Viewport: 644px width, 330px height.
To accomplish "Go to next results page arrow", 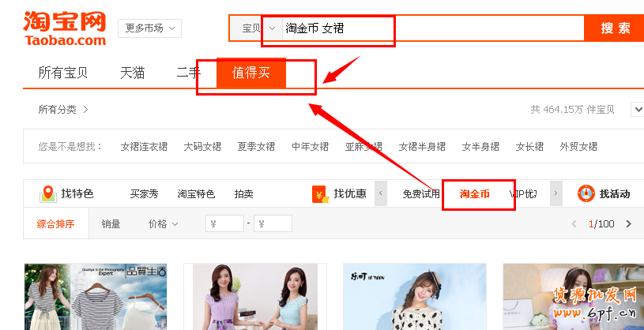I will pos(629,224).
